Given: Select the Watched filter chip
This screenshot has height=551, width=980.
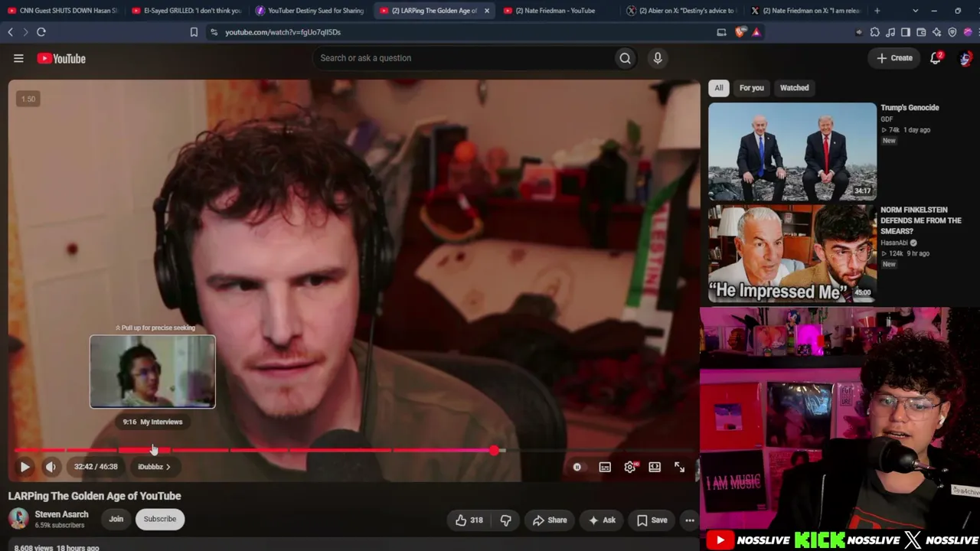Looking at the screenshot, I should click(794, 88).
